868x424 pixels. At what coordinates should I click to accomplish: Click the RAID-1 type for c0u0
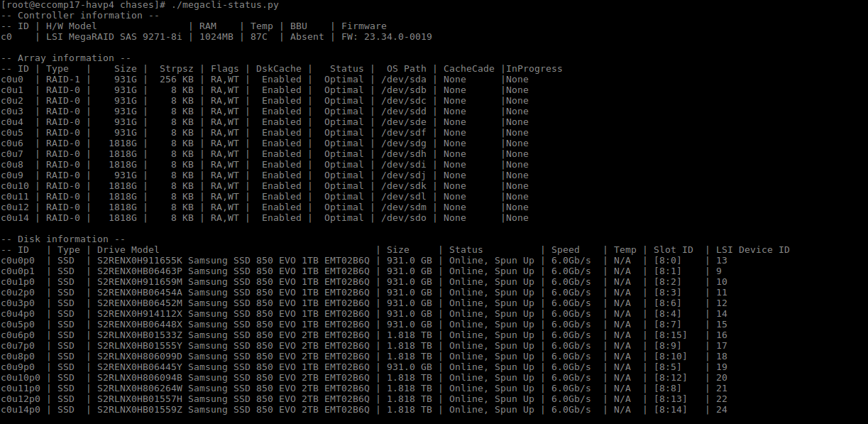coord(62,80)
